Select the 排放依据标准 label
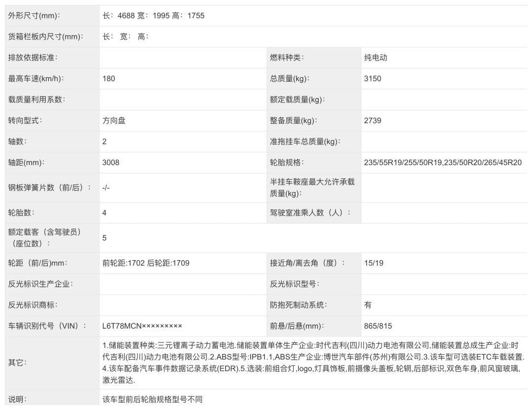 [33, 58]
